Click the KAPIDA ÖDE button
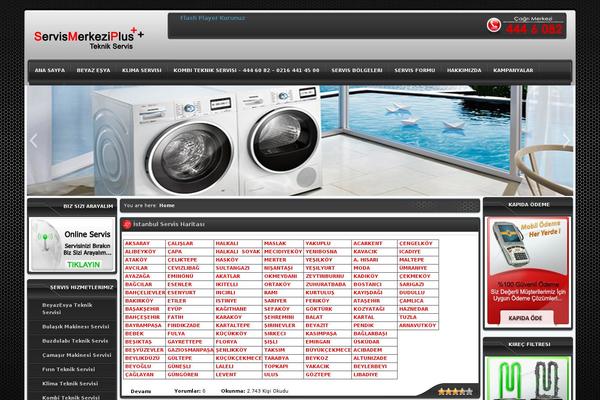This screenshot has width=600, height=400. [x=525, y=318]
